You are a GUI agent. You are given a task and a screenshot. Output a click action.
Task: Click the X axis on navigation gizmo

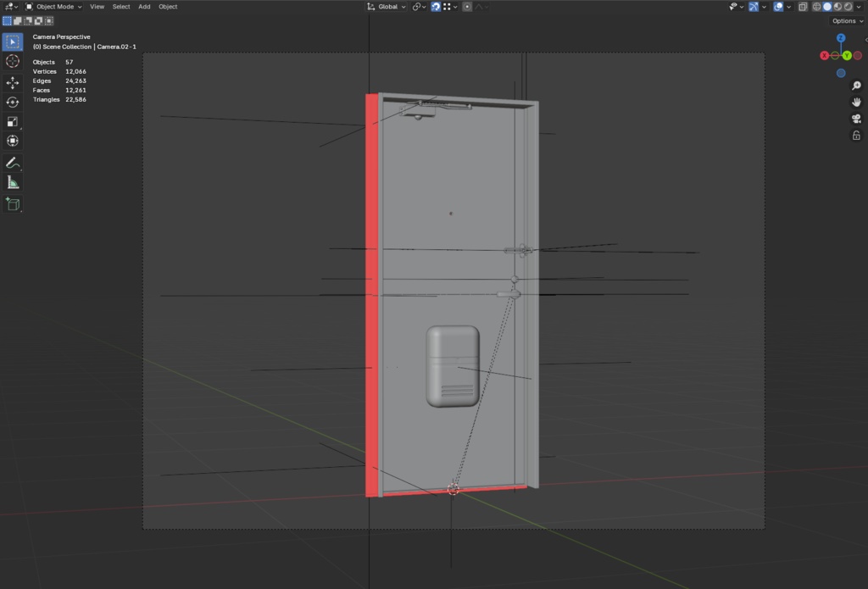tap(824, 55)
